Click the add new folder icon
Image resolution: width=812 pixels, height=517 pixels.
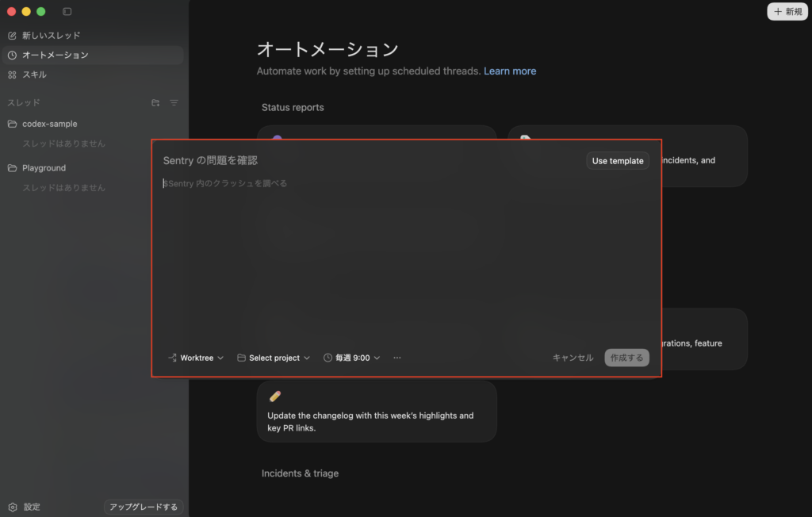tap(155, 103)
